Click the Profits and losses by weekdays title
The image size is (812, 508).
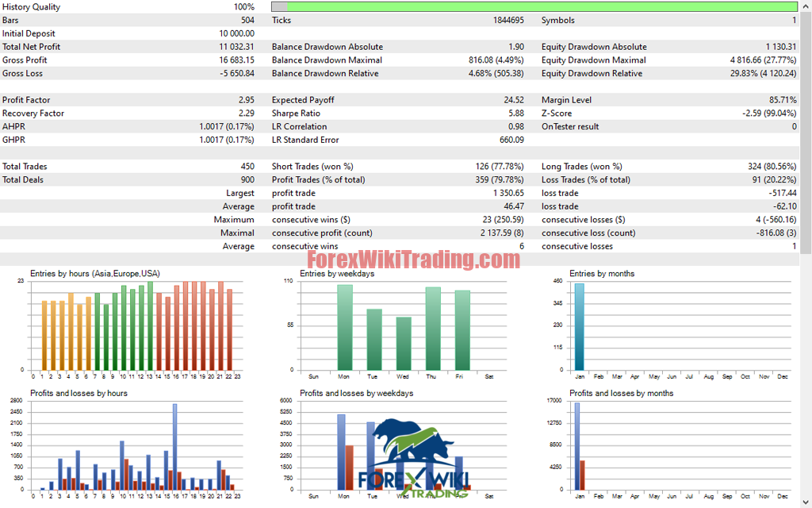(356, 394)
